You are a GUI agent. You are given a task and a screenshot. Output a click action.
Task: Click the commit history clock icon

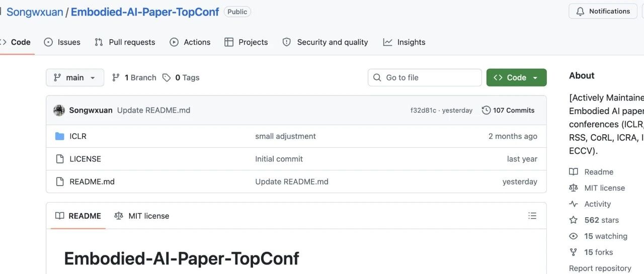point(486,110)
